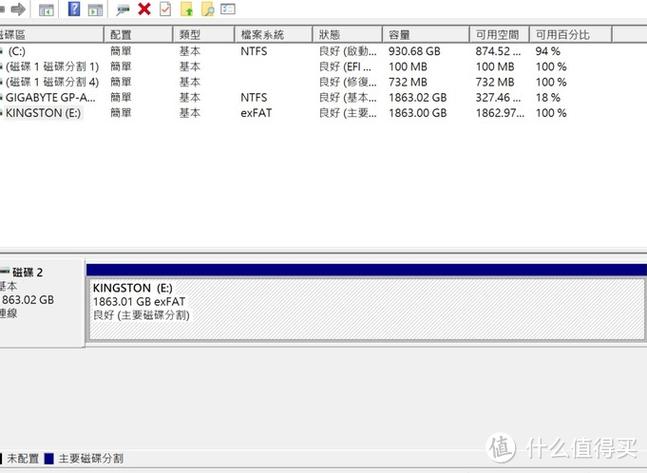Select the GIGABYTE GP-A... volume row
The width and height of the screenshot is (647, 473).
tap(305, 97)
